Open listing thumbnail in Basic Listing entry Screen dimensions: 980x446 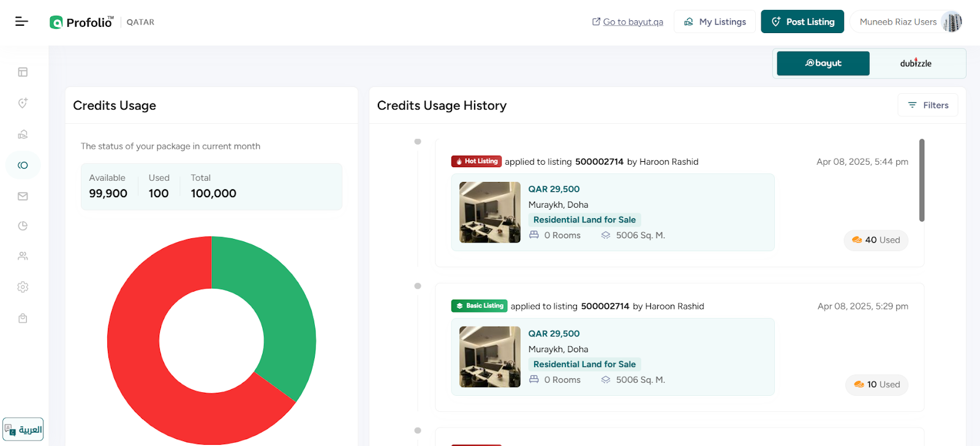490,357
